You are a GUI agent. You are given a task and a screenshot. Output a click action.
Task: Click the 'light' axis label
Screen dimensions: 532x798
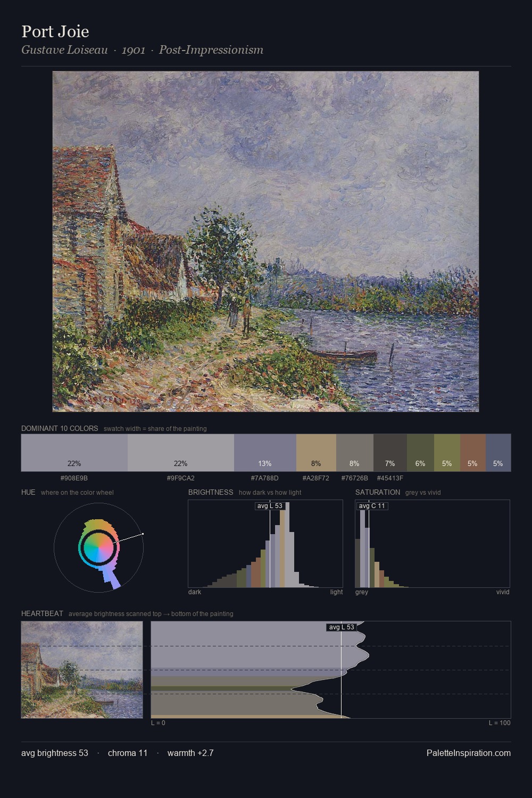pos(336,592)
